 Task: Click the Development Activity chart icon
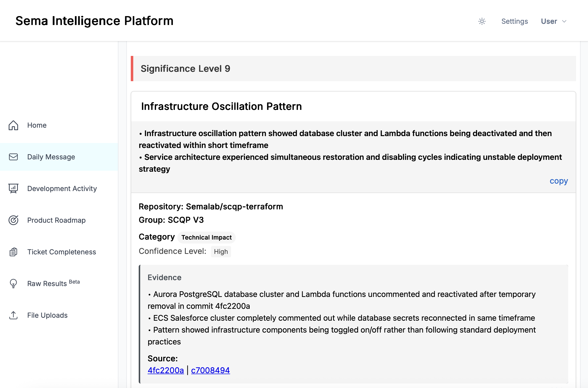click(13, 189)
